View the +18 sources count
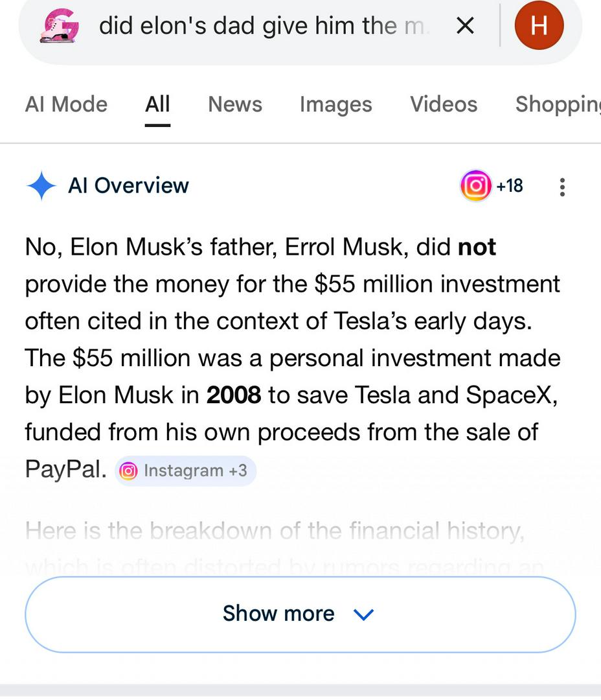This screenshot has width=601, height=700. tap(510, 186)
